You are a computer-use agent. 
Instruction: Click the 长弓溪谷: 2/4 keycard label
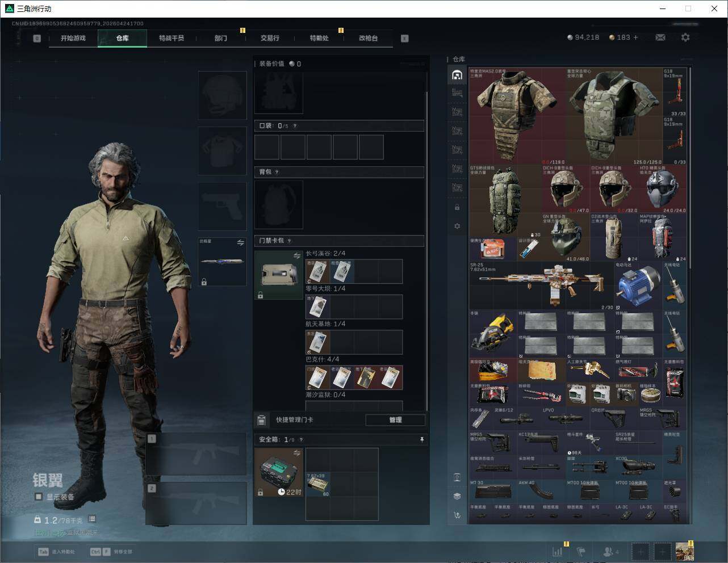point(325,254)
